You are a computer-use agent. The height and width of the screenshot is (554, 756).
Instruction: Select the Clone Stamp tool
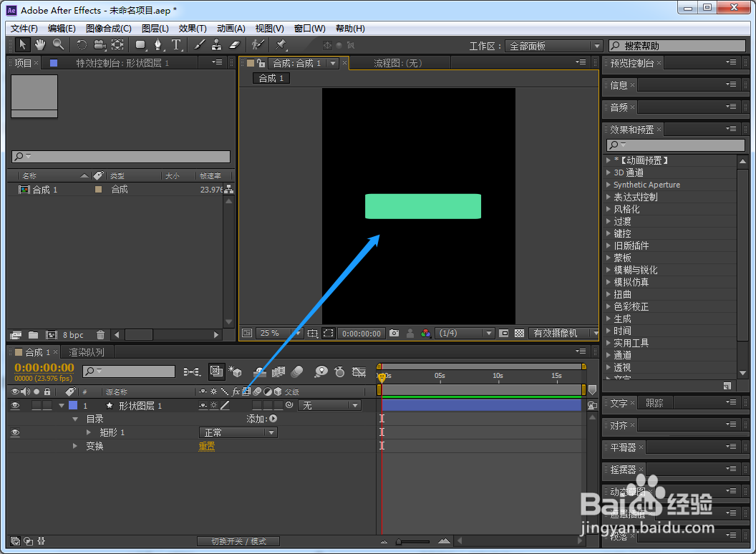coord(217,45)
